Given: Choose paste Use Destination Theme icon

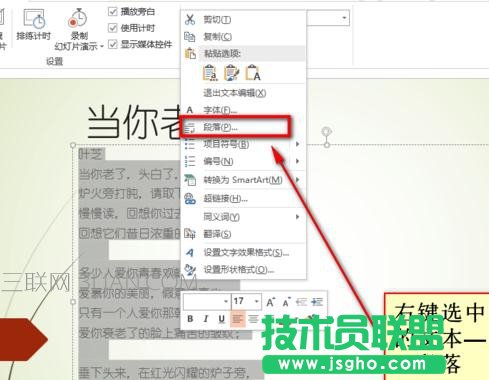Looking at the screenshot, I should 210,73.
